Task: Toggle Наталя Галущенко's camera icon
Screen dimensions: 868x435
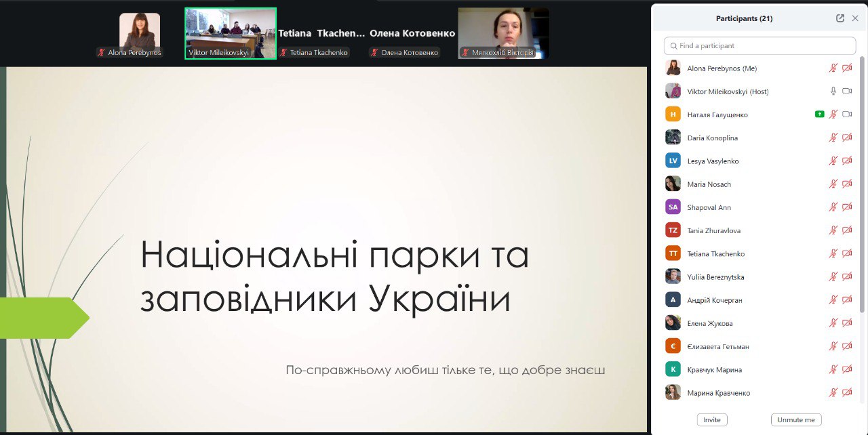Action: click(847, 115)
